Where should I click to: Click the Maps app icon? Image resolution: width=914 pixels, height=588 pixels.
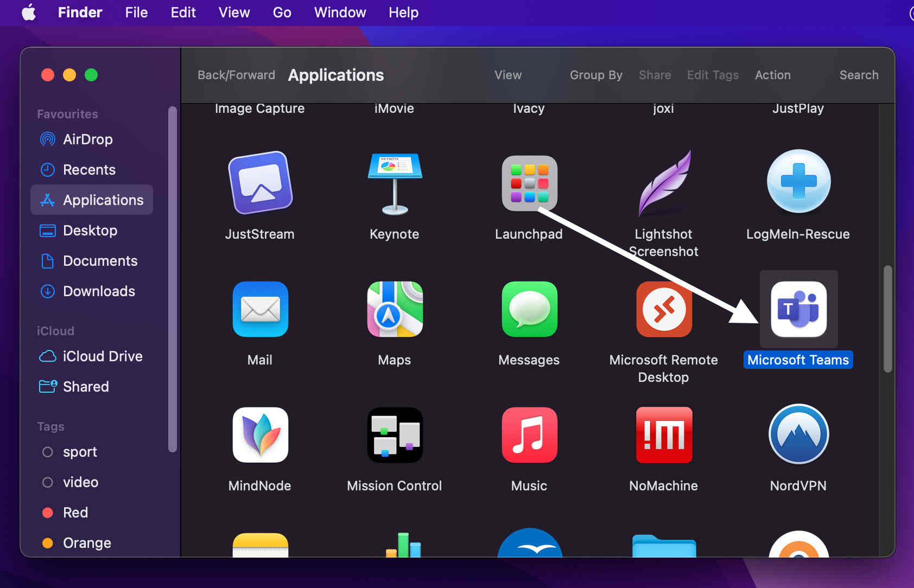coord(395,309)
